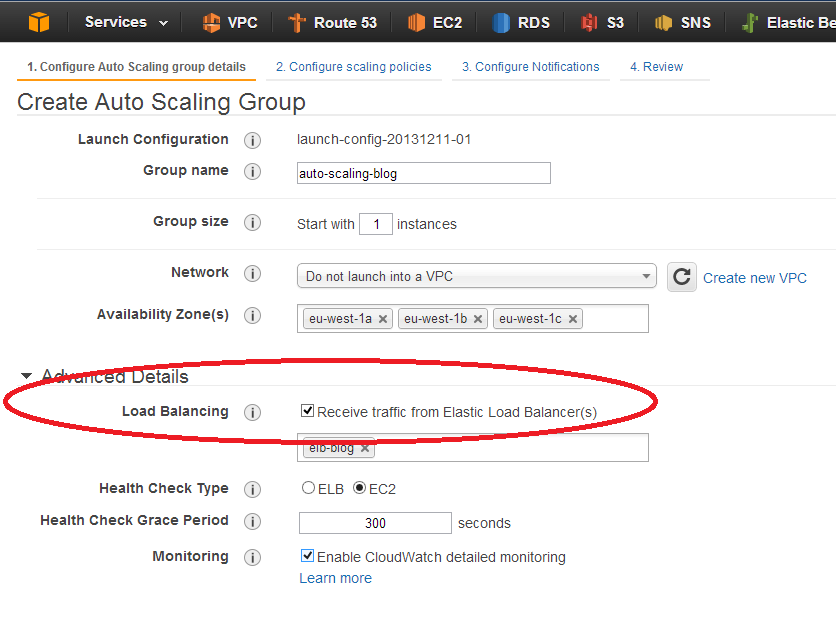Open the Services menu
836x617 pixels.
click(114, 21)
